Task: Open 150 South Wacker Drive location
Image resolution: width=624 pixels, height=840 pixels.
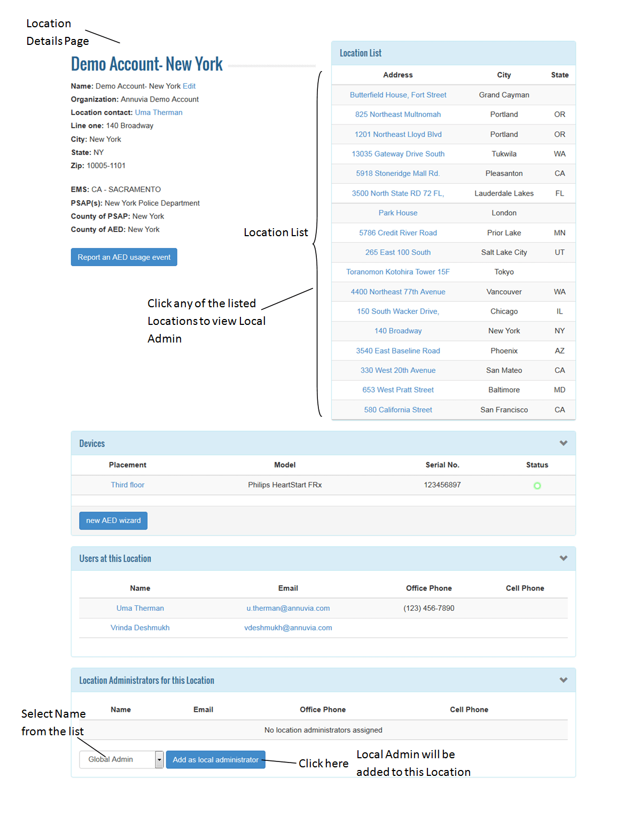Action: (398, 311)
